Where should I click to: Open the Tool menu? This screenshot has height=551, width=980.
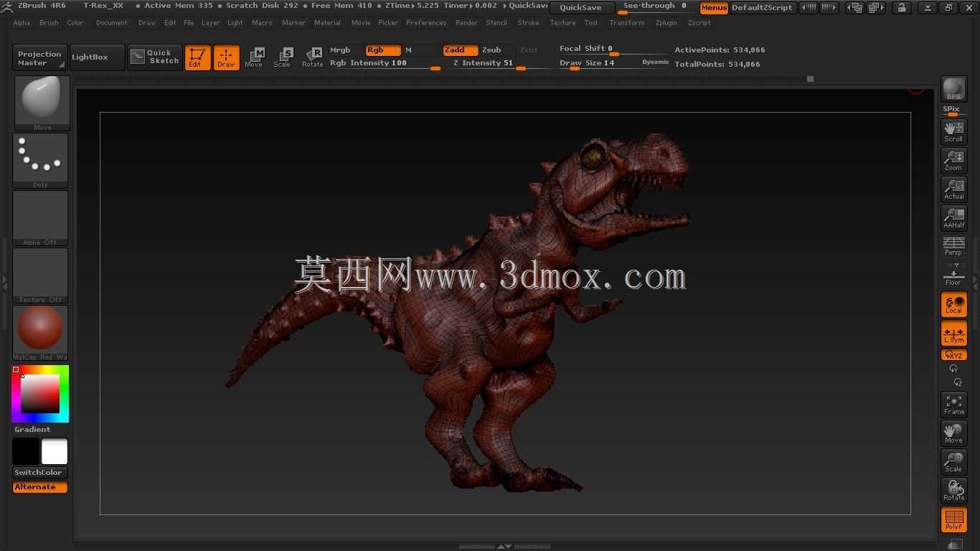coord(590,23)
